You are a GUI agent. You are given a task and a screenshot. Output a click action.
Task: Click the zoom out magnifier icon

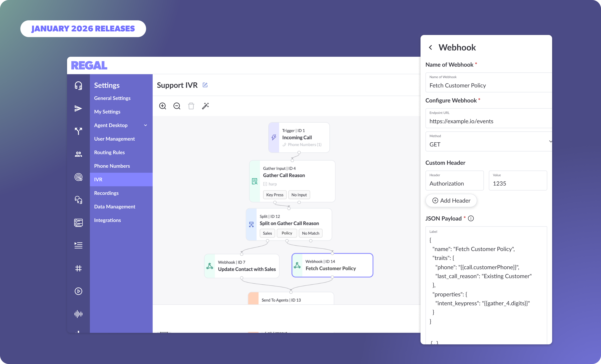[177, 106]
